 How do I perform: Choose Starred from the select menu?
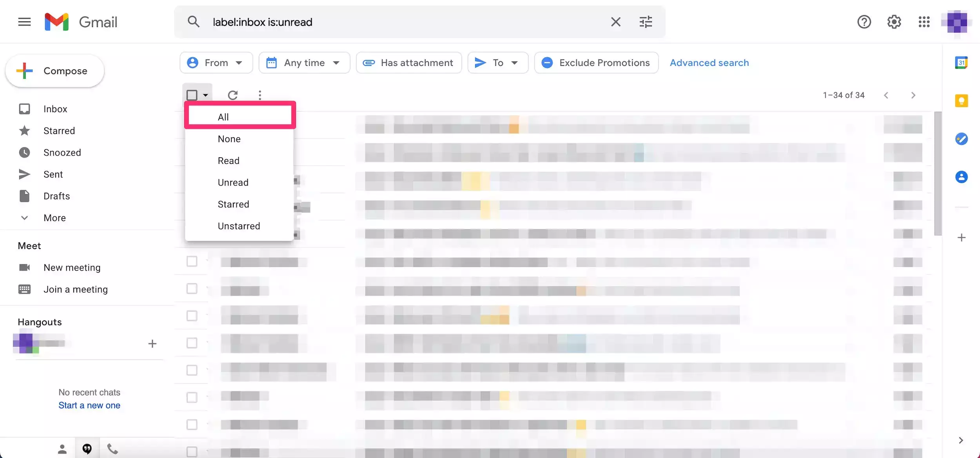(239, 204)
